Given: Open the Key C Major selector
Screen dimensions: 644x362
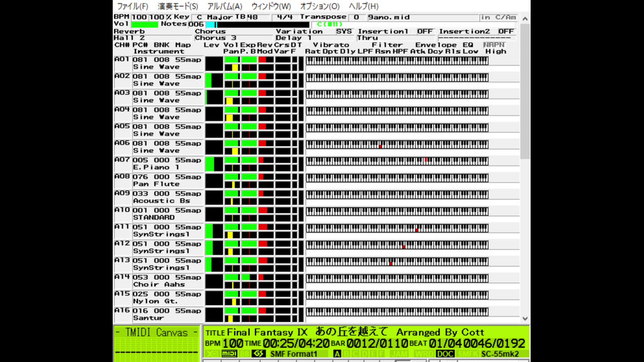Looking at the screenshot, I should [215, 17].
